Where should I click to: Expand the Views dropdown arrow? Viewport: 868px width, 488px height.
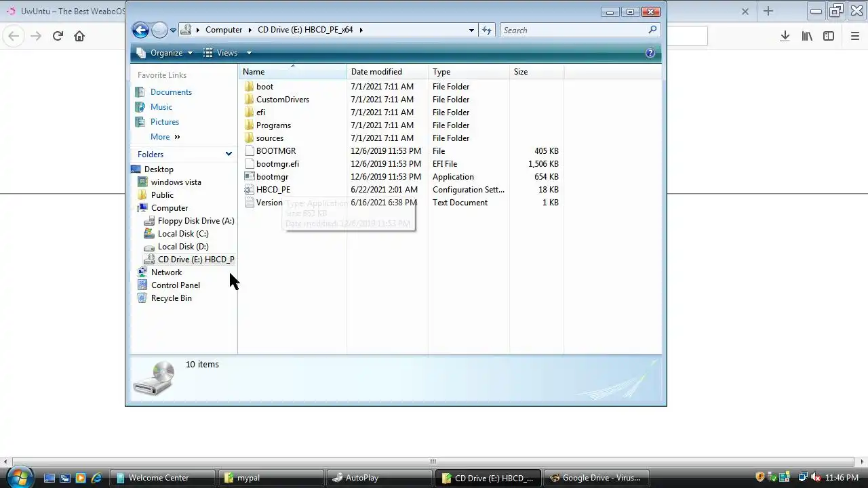[x=249, y=53]
